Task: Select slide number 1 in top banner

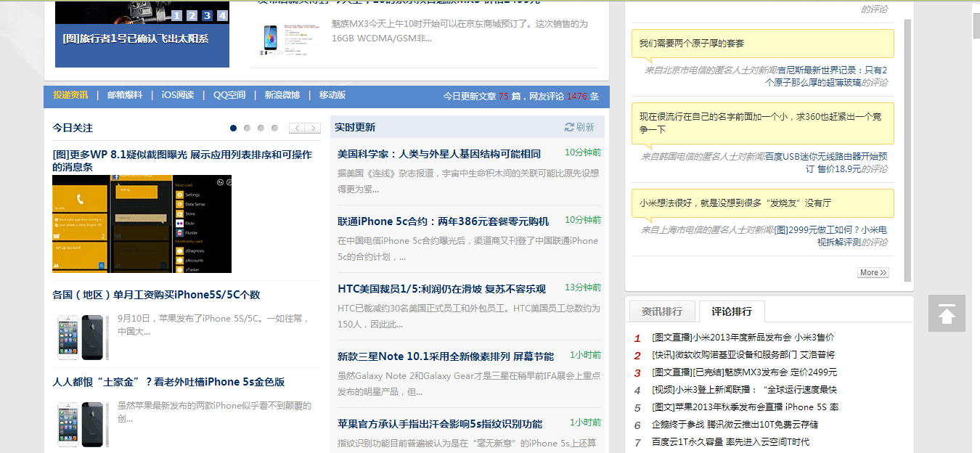Action: click(x=176, y=16)
